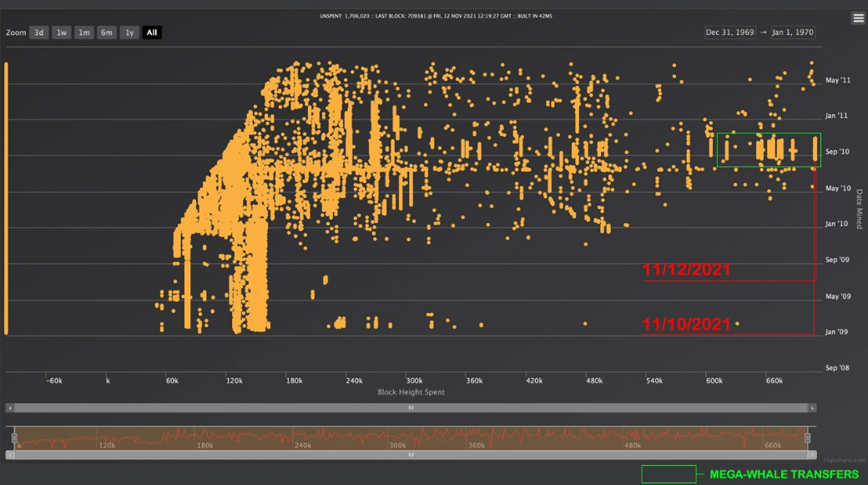Viewport: 868px width, 485px height.
Task: Grab the main scrollbar center grip
Action: tap(411, 408)
